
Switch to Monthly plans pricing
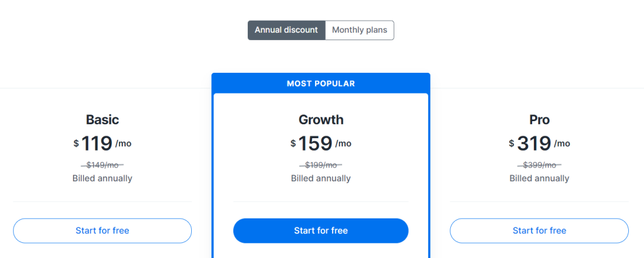359,30
